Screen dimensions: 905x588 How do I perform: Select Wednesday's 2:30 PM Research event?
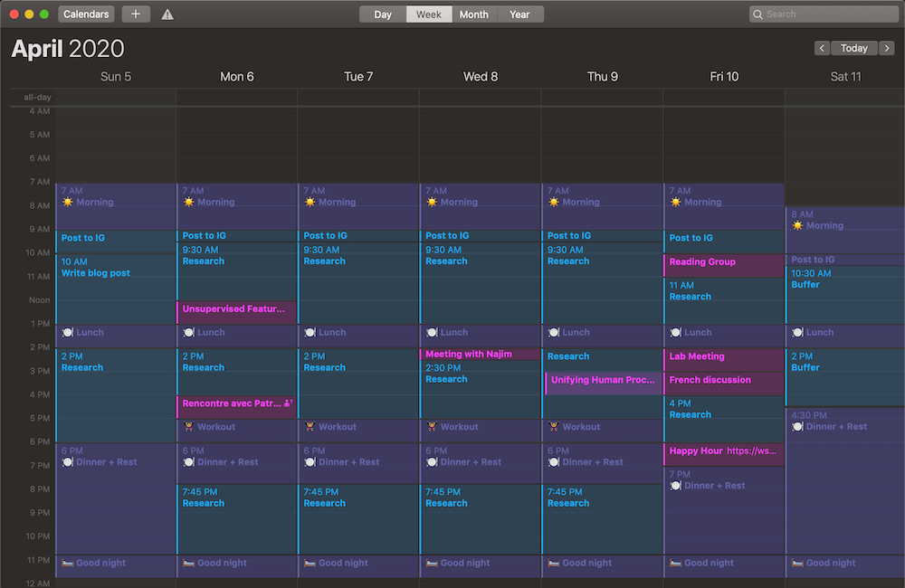(x=481, y=390)
